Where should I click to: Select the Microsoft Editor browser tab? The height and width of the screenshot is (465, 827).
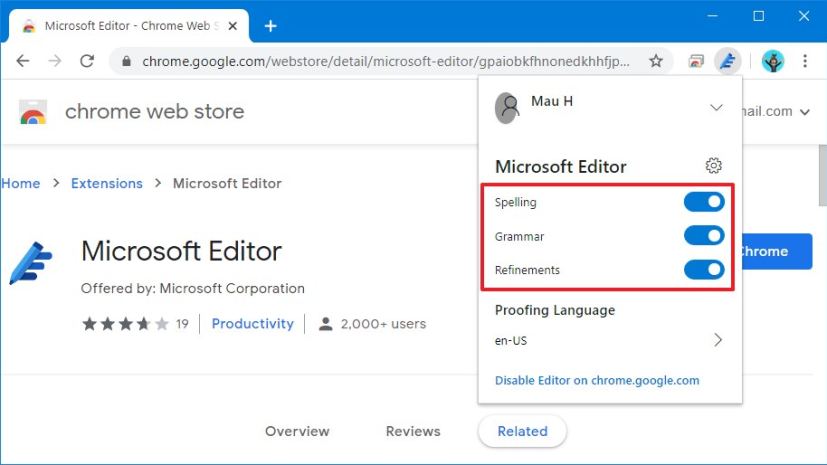(x=129, y=26)
